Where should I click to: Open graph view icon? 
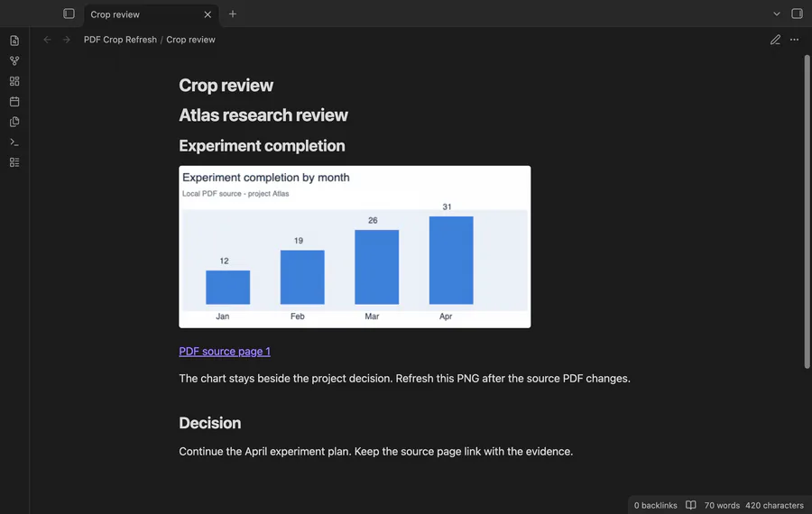point(14,61)
